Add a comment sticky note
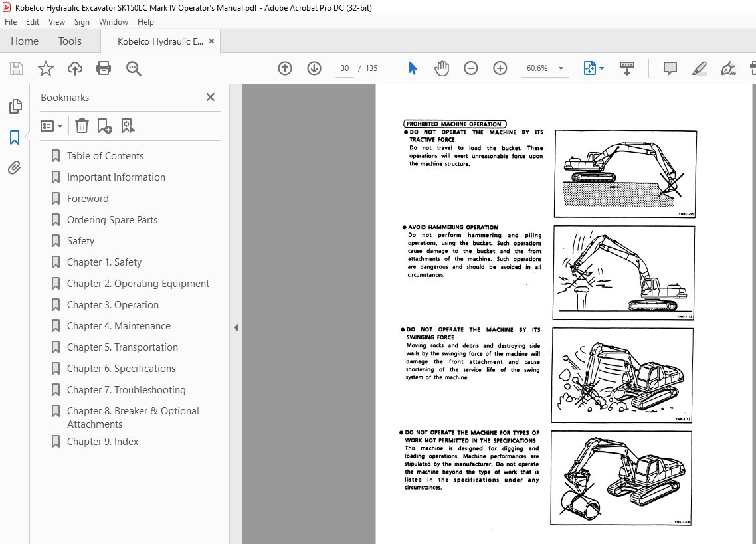Image resolution: width=756 pixels, height=544 pixels. (670, 68)
